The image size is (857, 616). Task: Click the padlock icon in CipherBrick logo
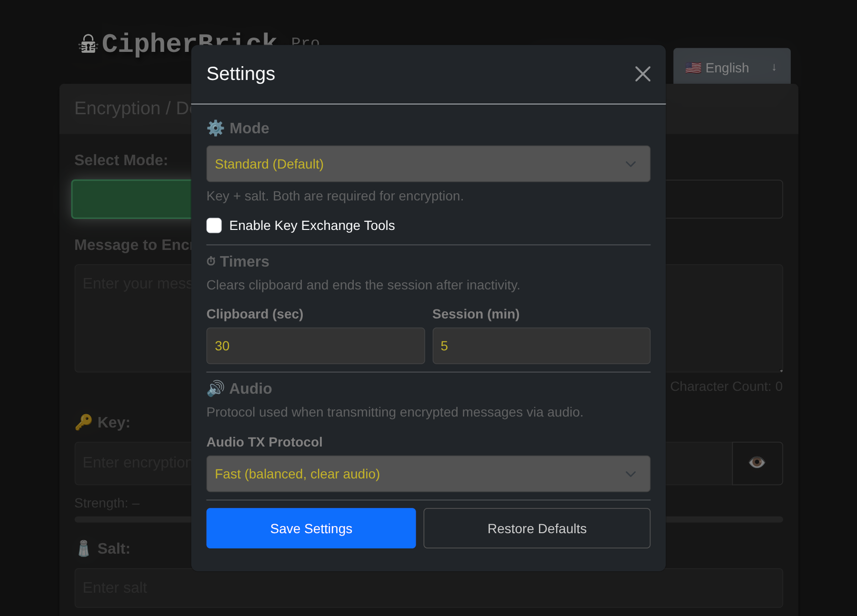pyautogui.click(x=88, y=43)
